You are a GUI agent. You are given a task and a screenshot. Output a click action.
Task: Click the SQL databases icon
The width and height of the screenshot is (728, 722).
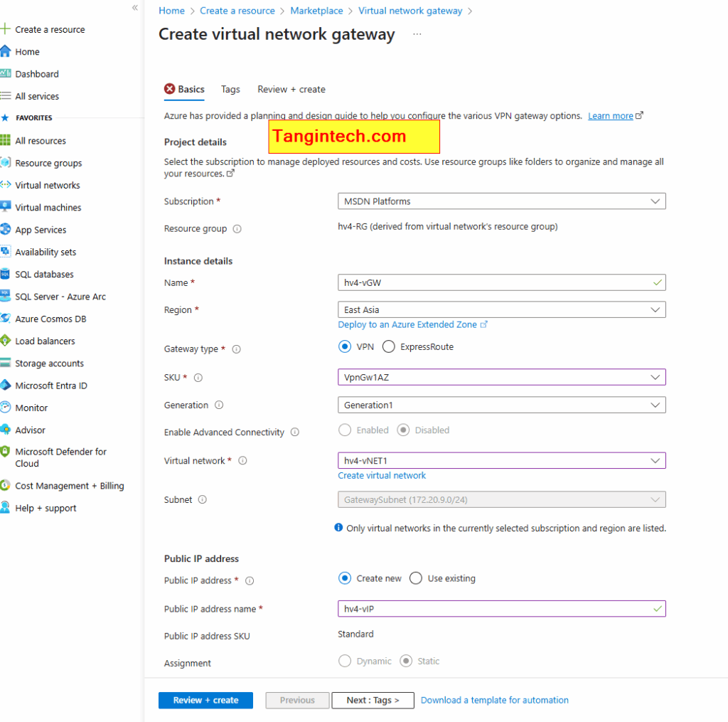point(5,274)
